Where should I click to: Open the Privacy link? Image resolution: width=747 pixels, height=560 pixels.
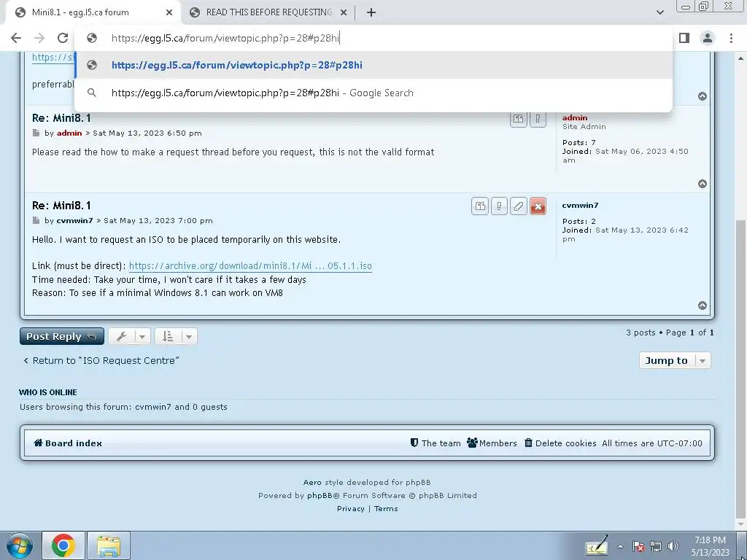click(x=351, y=508)
